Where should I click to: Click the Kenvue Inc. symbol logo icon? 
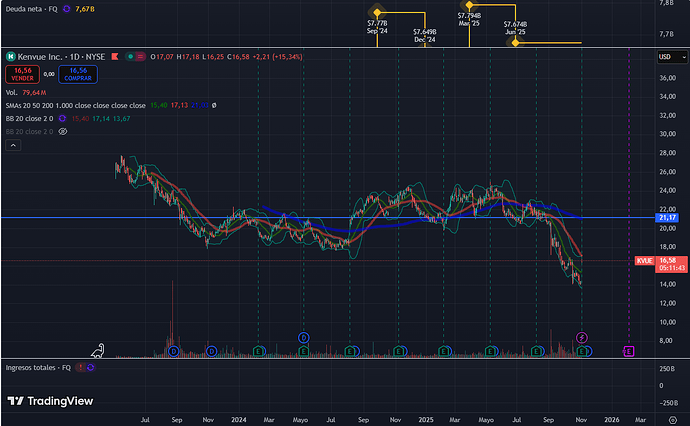[x=12, y=57]
